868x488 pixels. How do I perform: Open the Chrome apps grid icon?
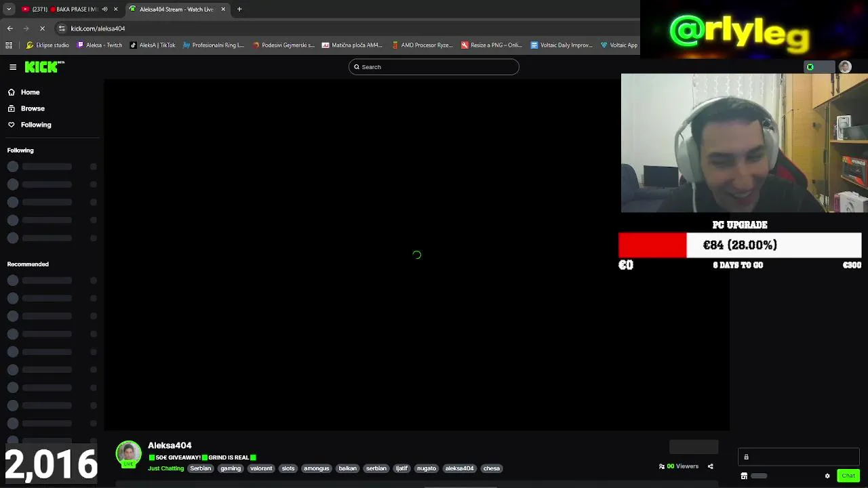(9, 45)
